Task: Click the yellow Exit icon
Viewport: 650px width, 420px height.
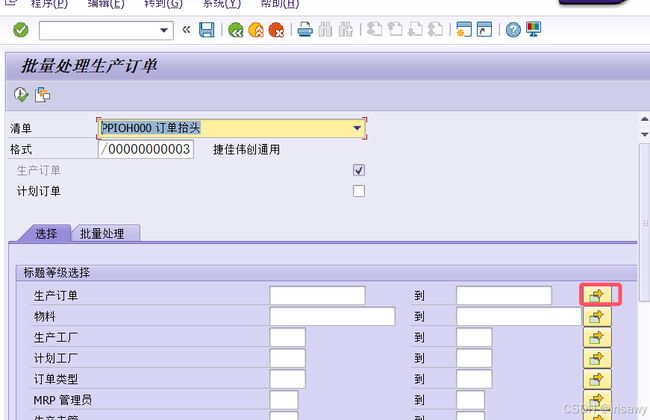Action: [x=256, y=30]
